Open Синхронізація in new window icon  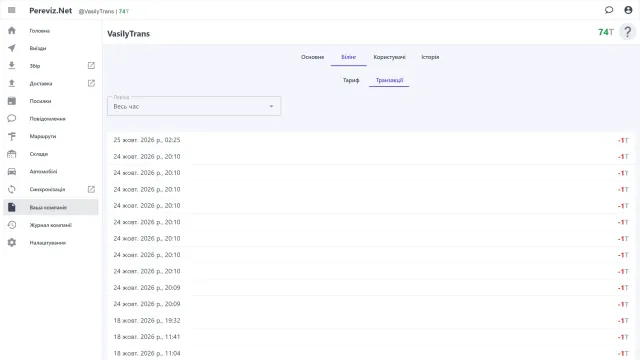(91, 189)
